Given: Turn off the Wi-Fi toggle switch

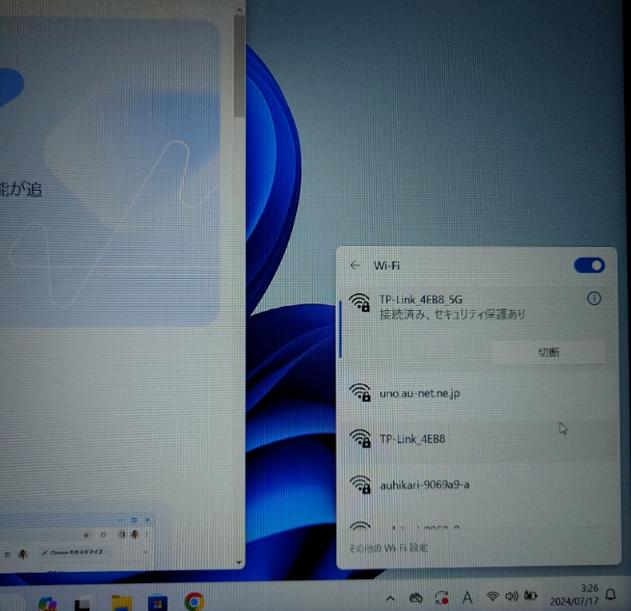Looking at the screenshot, I should tap(589, 266).
